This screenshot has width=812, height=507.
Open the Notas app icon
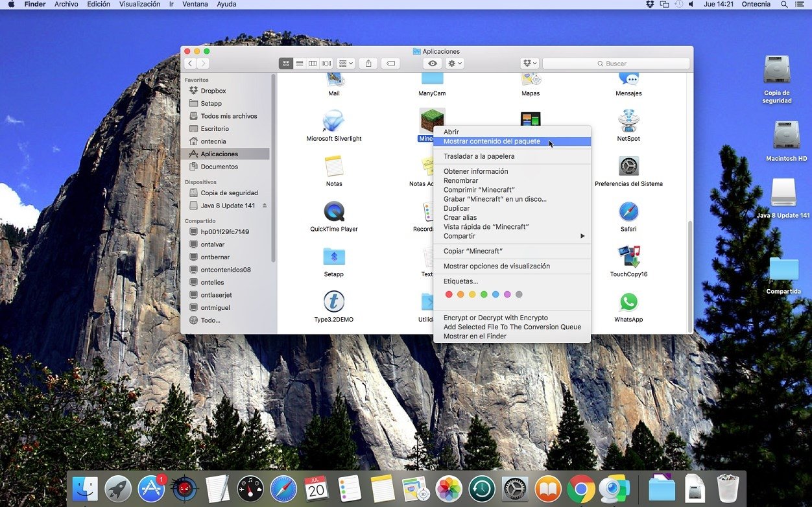333,167
